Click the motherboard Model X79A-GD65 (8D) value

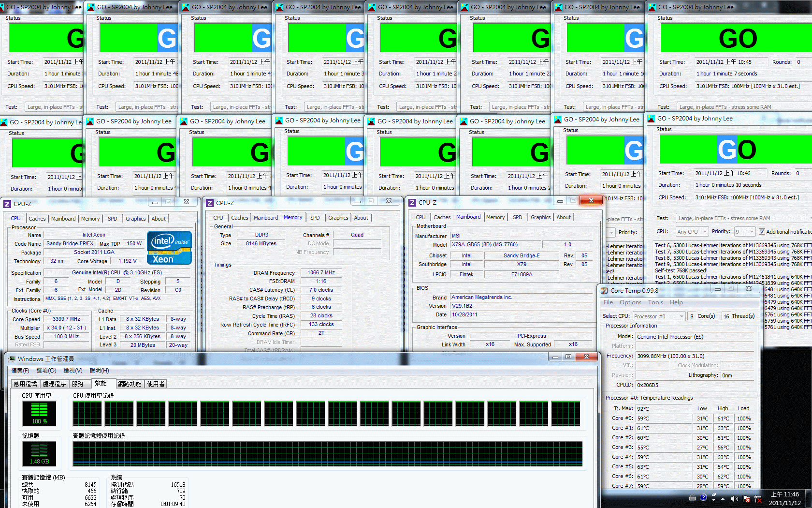495,244
